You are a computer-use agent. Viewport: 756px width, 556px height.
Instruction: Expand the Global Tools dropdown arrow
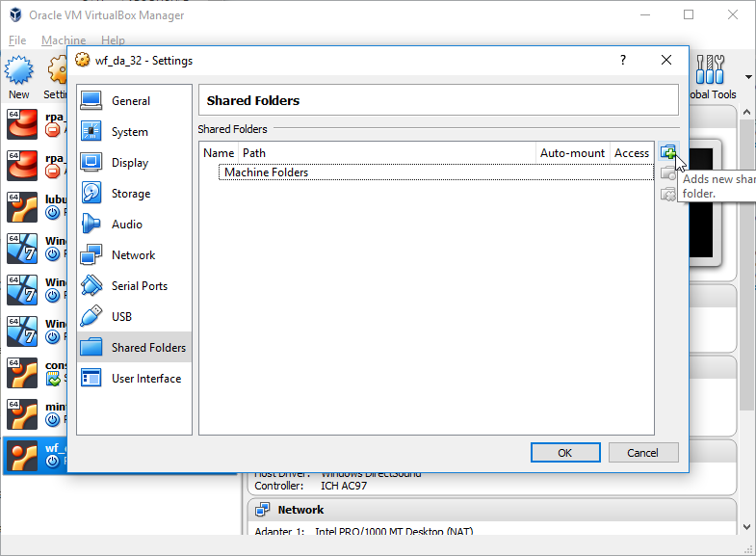[x=748, y=77]
